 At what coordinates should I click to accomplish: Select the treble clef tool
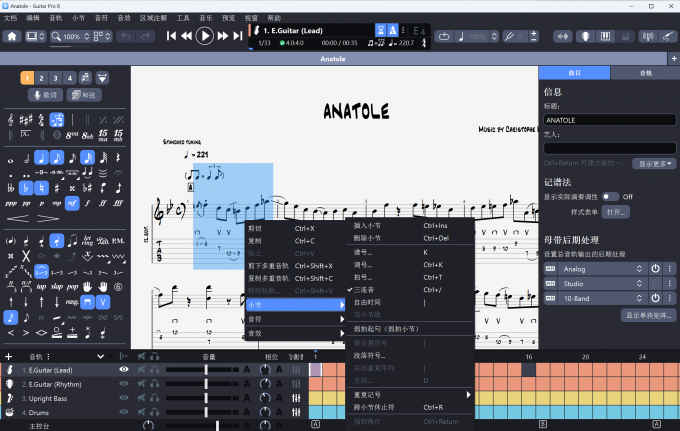(x=11, y=120)
